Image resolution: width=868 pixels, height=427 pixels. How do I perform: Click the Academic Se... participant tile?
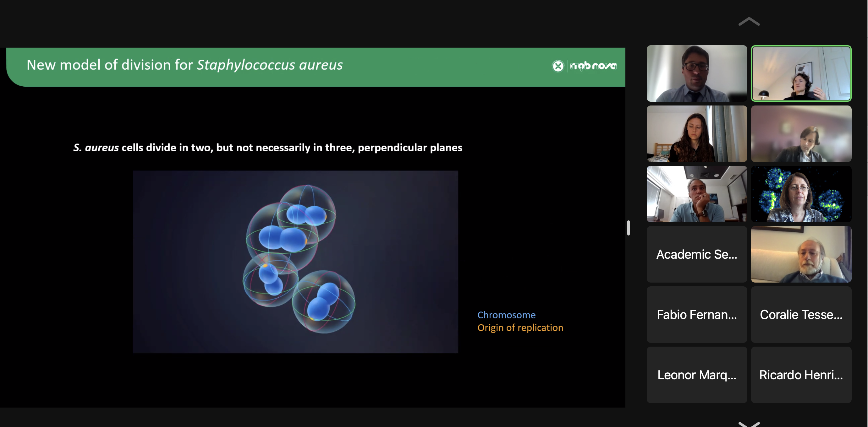tap(696, 254)
